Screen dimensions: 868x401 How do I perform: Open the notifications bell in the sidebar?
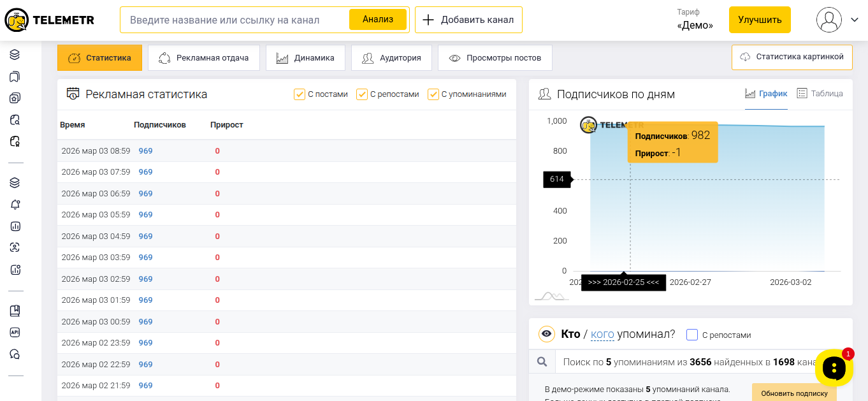click(15, 204)
